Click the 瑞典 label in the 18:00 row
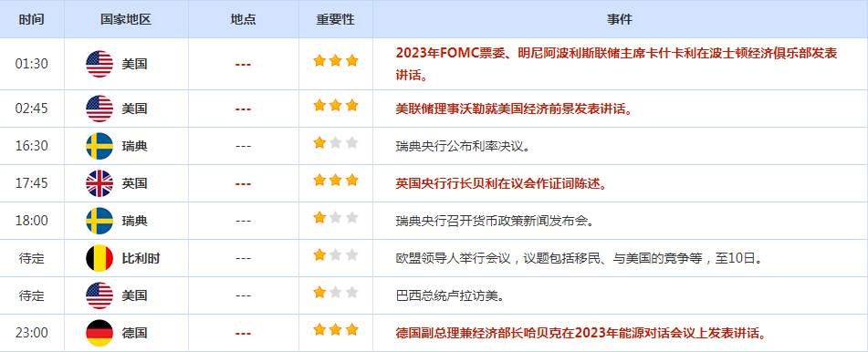This screenshot has height=352, width=868. tap(134, 221)
